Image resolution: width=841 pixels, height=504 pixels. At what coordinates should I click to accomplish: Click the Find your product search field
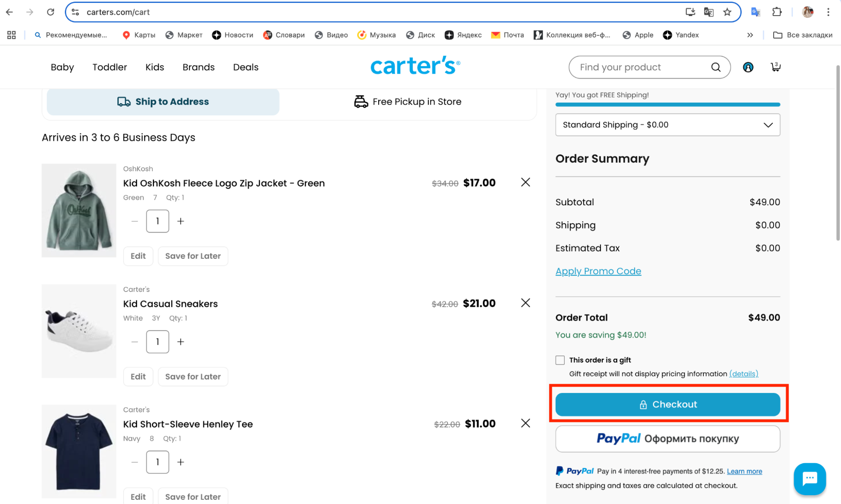639,67
